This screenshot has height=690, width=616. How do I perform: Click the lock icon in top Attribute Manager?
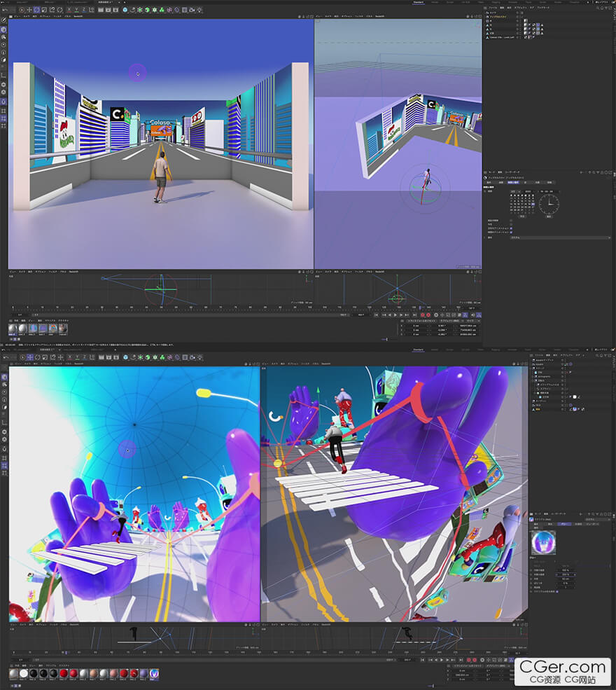(603, 172)
